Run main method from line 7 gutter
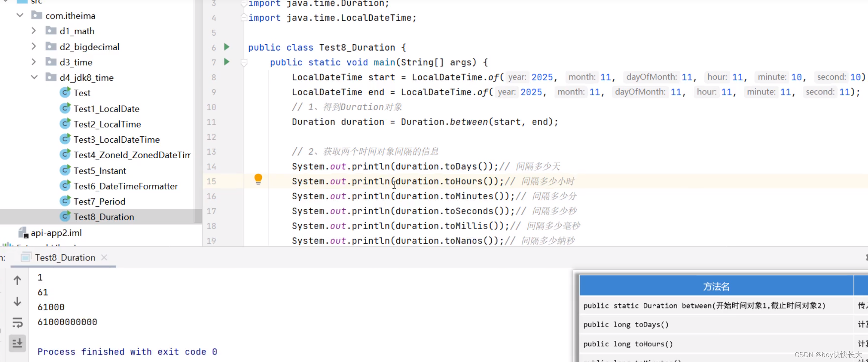Viewport: 868px width, 362px height. click(226, 62)
